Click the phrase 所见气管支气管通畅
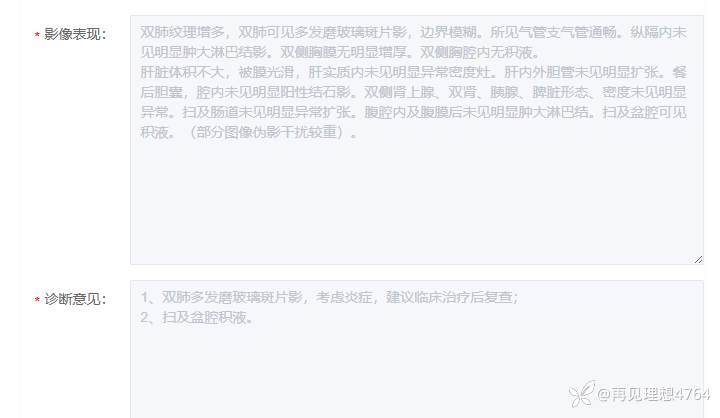720x418 pixels. pyautogui.click(x=554, y=32)
